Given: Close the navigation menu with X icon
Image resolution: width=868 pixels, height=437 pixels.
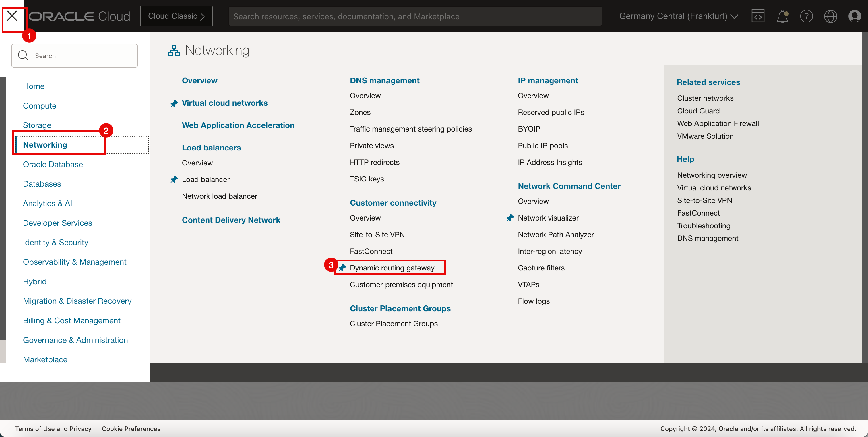Looking at the screenshot, I should pos(12,16).
